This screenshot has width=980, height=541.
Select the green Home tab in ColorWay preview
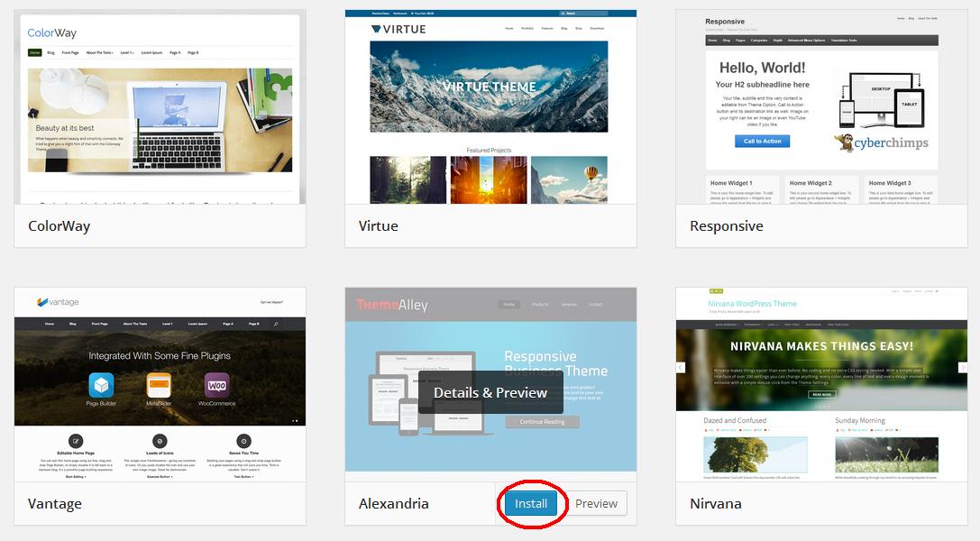pyautogui.click(x=35, y=53)
